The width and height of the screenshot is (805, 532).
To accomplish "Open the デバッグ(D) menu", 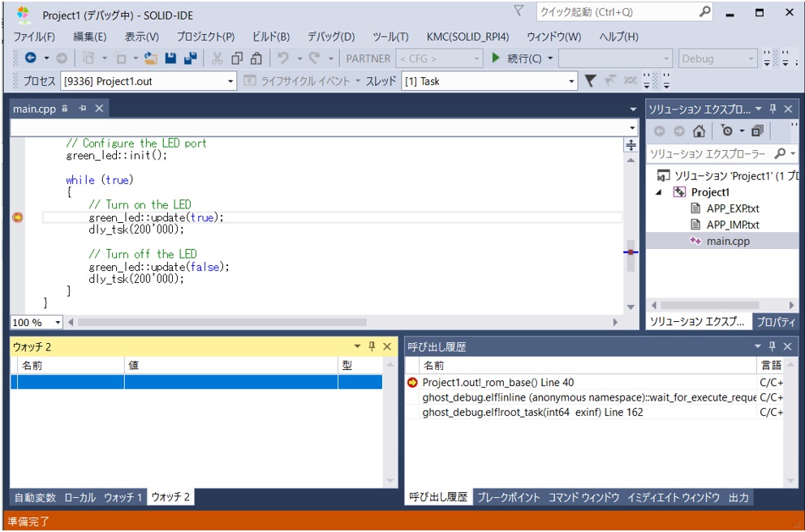I will point(330,36).
